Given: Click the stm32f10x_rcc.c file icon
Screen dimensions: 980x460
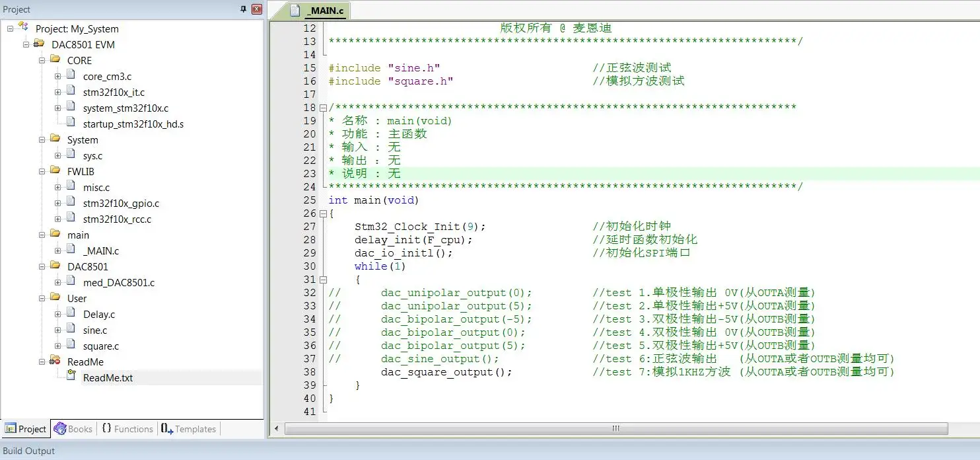Looking at the screenshot, I should point(71,217).
